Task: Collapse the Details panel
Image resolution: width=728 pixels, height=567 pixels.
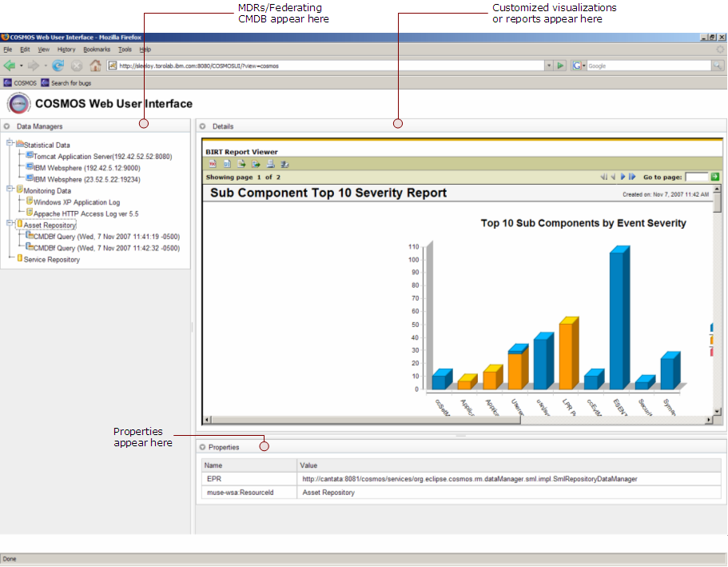Action: coord(202,126)
